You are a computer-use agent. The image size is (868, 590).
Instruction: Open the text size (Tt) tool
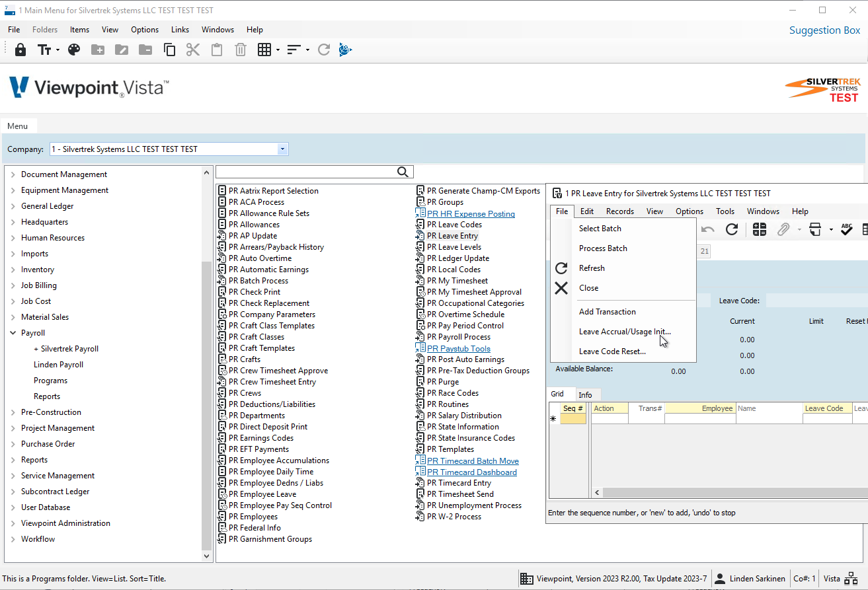pyautogui.click(x=44, y=50)
